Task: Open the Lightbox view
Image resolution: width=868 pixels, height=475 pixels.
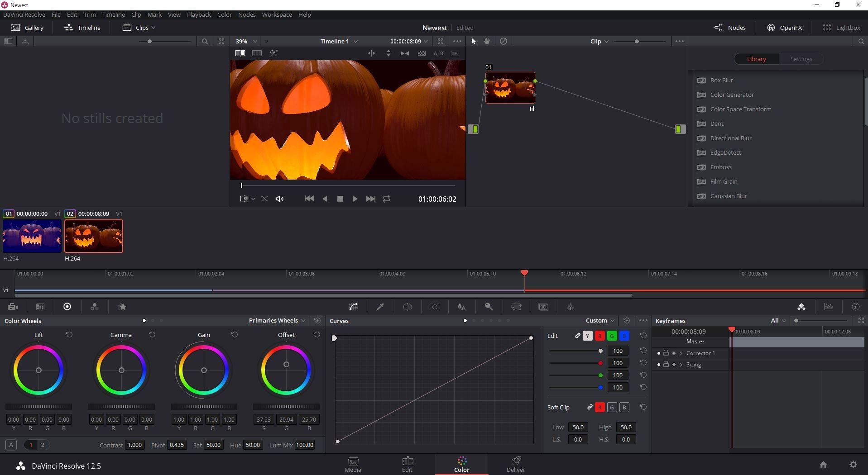Action: point(841,28)
